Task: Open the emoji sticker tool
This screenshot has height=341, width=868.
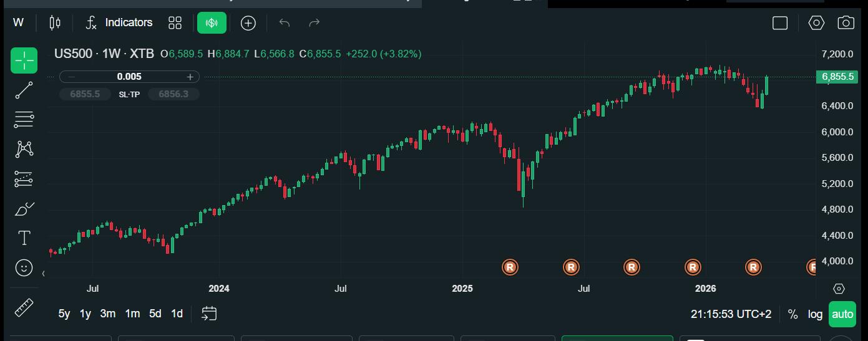Action: (24, 268)
